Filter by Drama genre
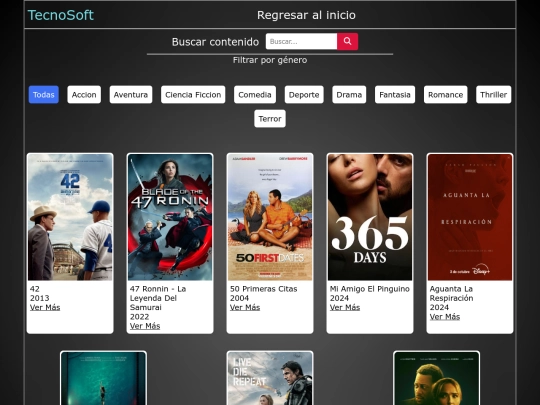 pos(349,95)
